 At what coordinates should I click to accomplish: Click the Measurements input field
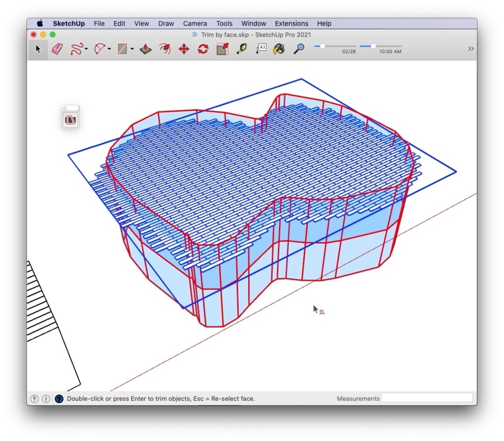(x=427, y=398)
